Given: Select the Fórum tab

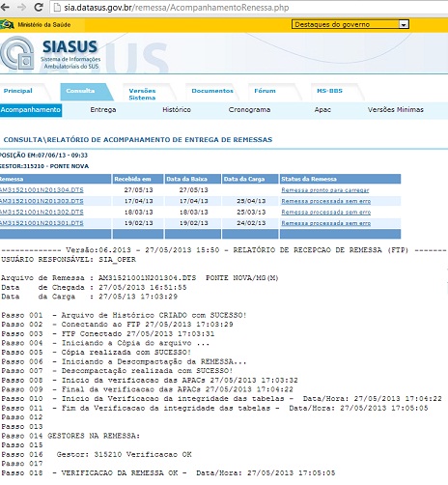Looking at the screenshot, I should click(x=265, y=91).
